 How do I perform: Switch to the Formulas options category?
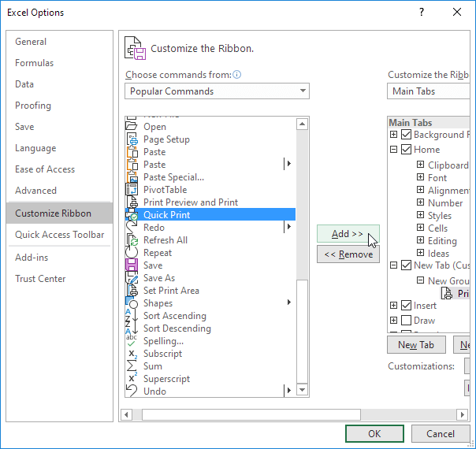point(35,63)
